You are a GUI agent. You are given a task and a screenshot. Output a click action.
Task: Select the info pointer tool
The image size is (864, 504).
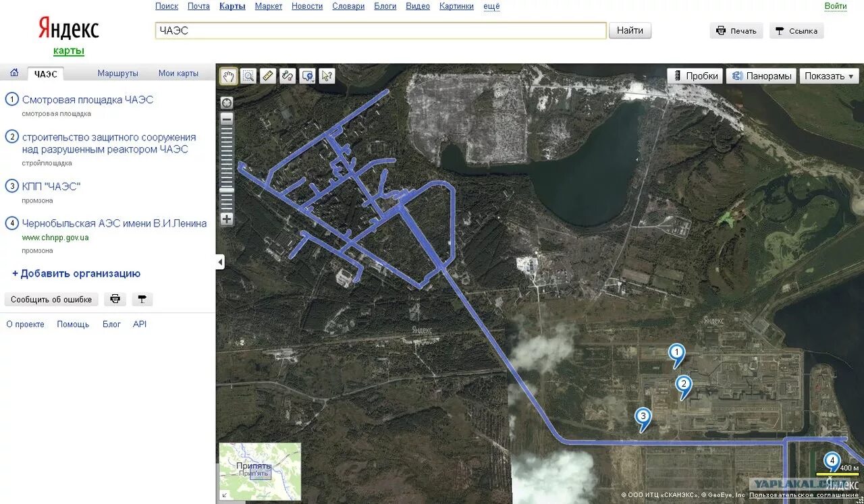click(327, 76)
